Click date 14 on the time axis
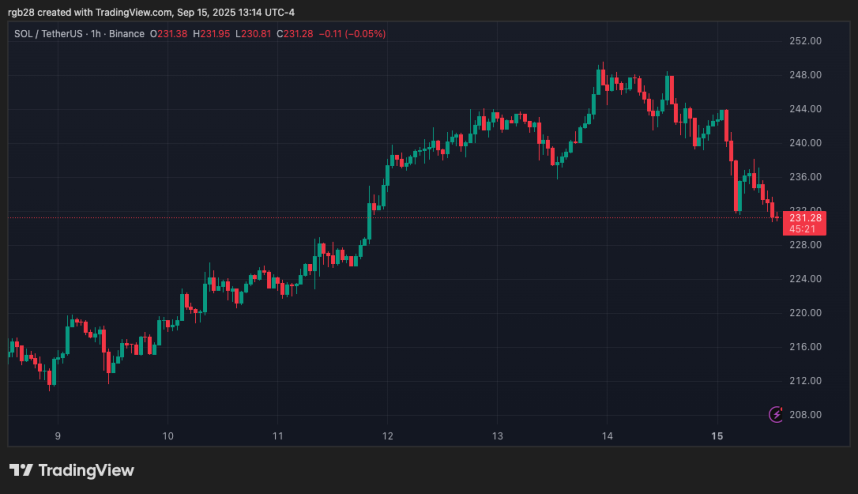The image size is (858, 494). pyautogui.click(x=607, y=436)
